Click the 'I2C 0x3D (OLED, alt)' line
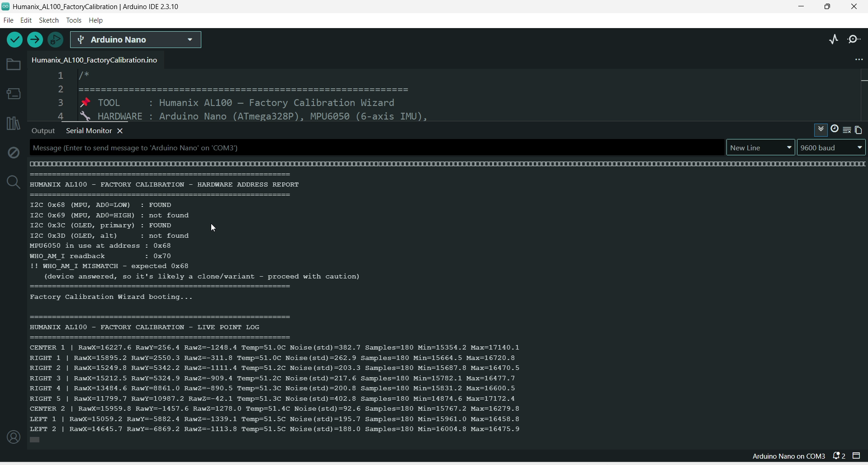The image size is (868, 465). coord(109,236)
